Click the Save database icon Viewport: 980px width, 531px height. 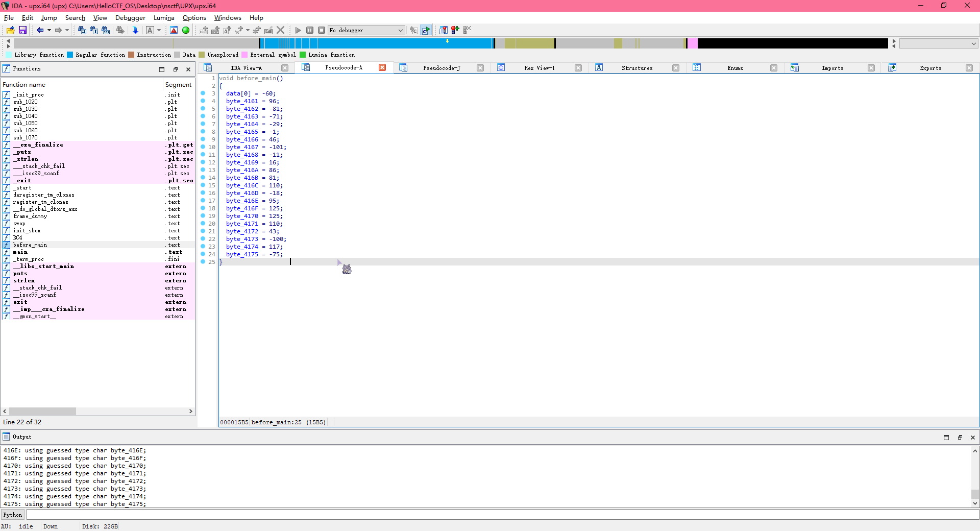pyautogui.click(x=22, y=31)
